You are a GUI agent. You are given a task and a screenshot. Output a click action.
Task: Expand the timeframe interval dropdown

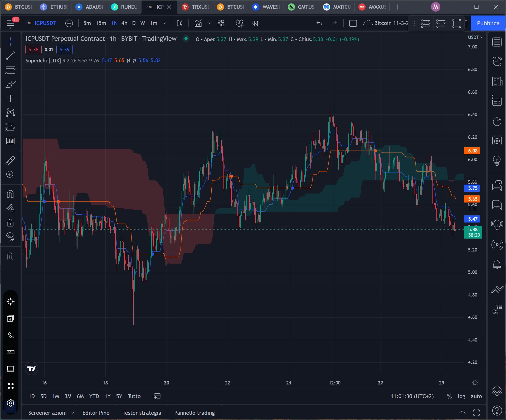(x=164, y=23)
